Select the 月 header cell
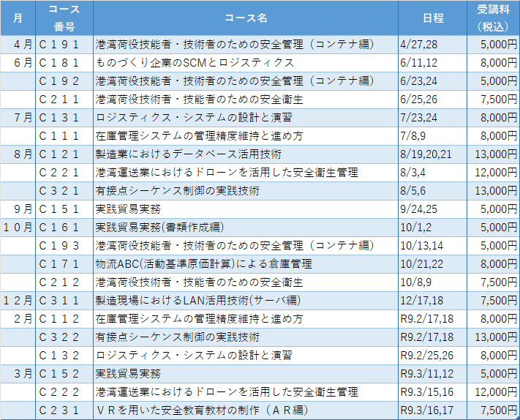 (x=18, y=18)
